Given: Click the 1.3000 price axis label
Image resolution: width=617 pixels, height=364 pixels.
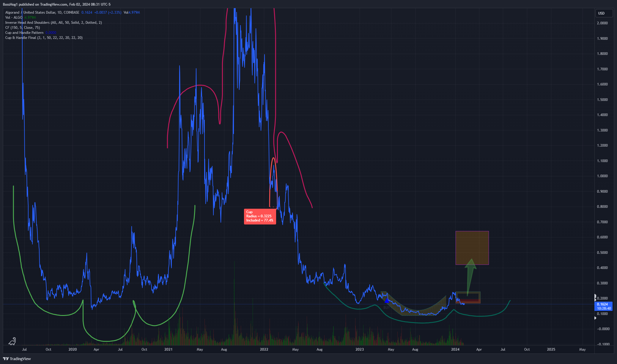Looking at the screenshot, I should coord(602,130).
